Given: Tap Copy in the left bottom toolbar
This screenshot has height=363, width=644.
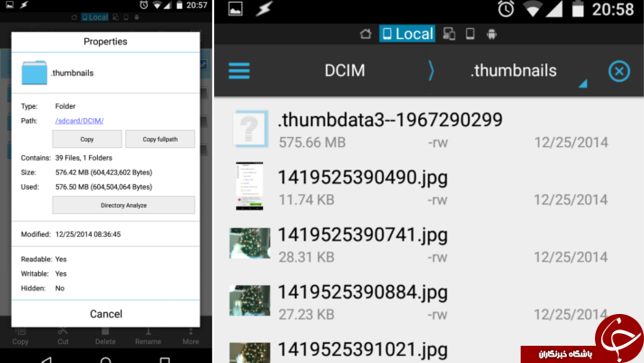Looking at the screenshot, I should tap(20, 337).
